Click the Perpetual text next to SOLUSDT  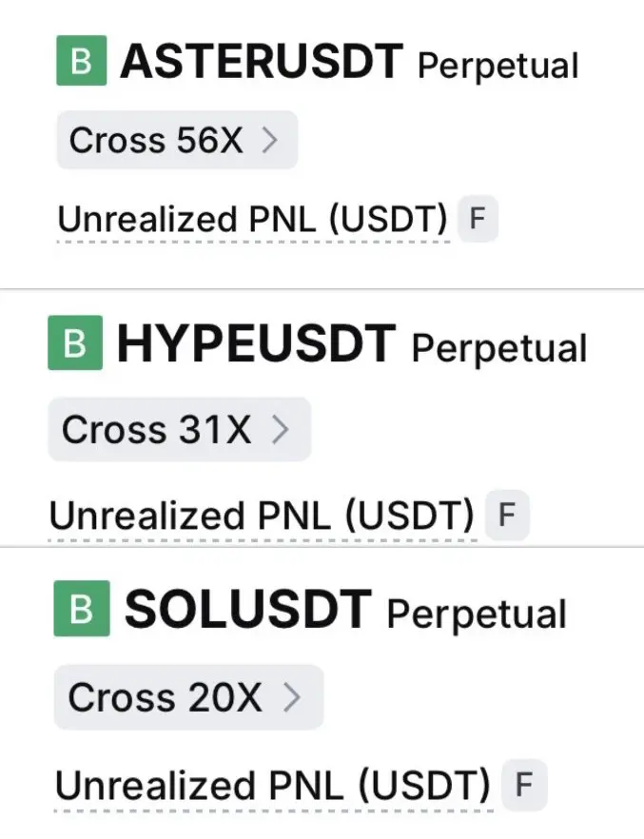click(476, 614)
